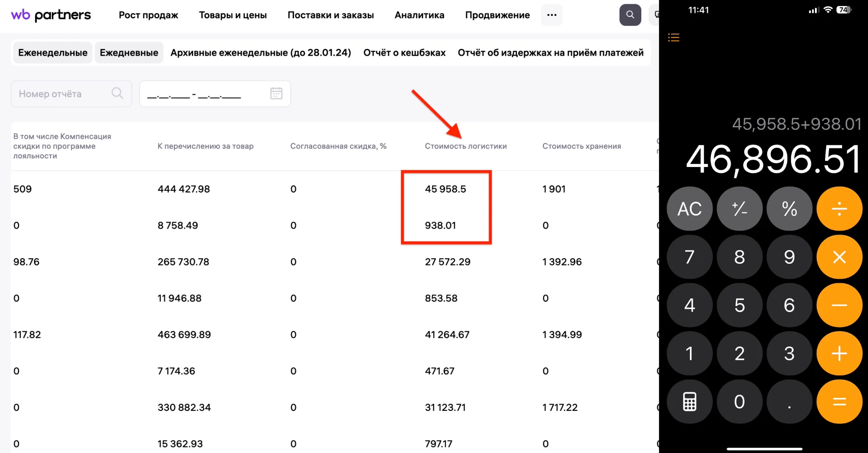Tap the divide operator key
This screenshot has height=453, width=868.
(x=839, y=209)
